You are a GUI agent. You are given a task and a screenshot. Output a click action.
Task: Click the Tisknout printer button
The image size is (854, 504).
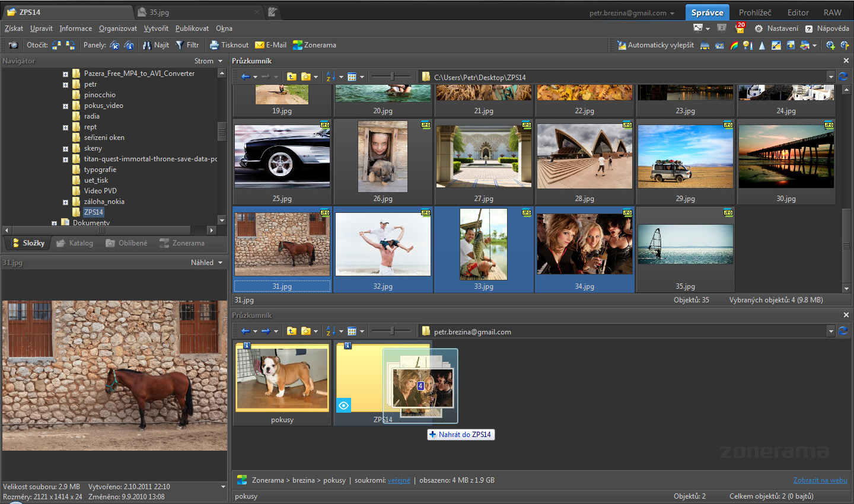pyautogui.click(x=229, y=45)
